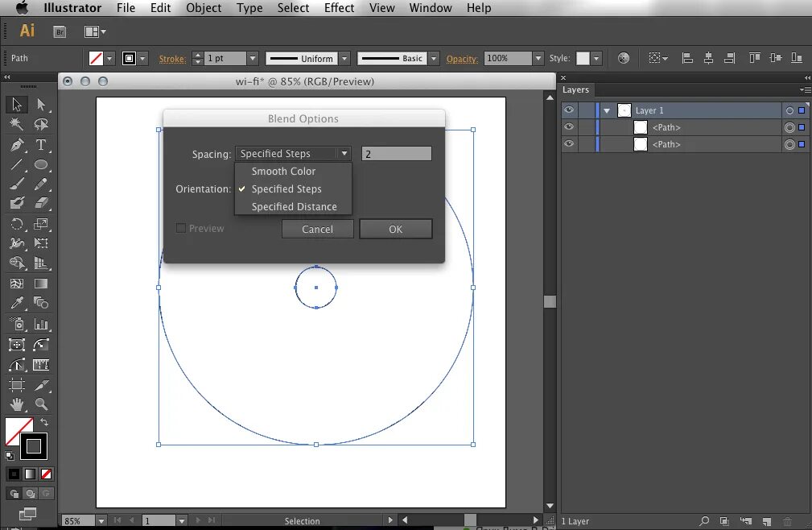
Task: Choose the Column Graph tool
Action: 41,325
